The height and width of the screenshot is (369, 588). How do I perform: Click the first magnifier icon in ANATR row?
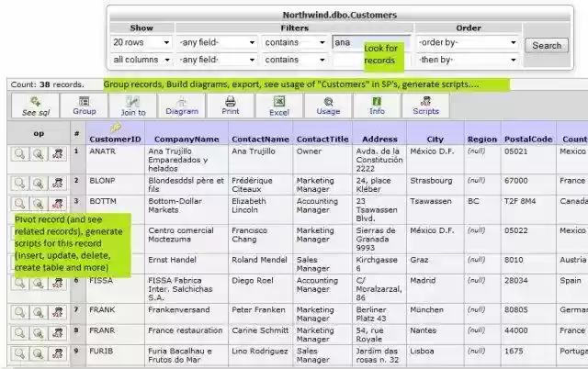point(20,154)
